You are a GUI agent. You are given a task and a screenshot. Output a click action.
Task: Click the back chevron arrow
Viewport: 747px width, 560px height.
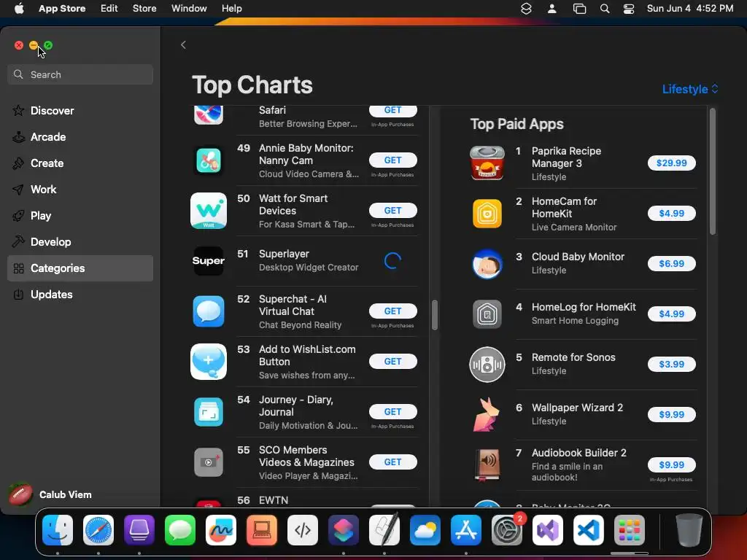point(183,44)
